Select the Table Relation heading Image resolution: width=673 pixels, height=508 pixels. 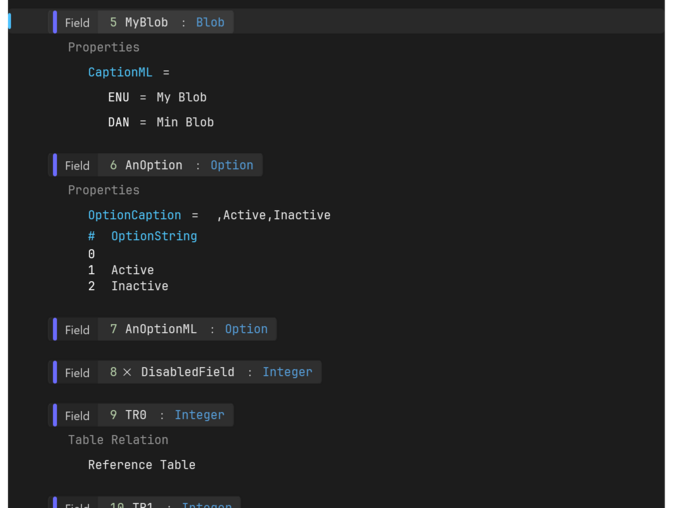pyautogui.click(x=118, y=440)
